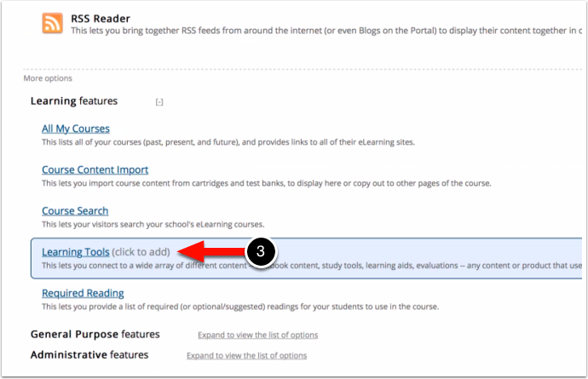The image size is (588, 379).
Task: Click the cartridges and test banks description
Action: 267,183
